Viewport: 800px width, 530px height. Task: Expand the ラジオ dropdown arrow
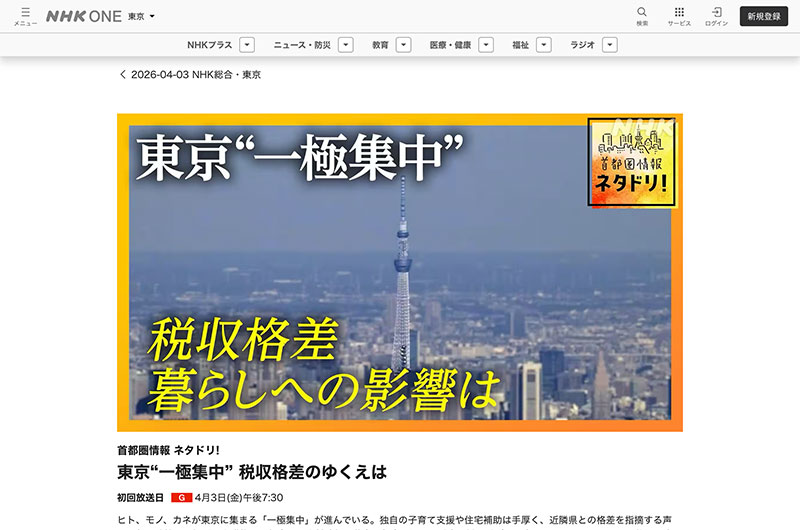[610, 45]
